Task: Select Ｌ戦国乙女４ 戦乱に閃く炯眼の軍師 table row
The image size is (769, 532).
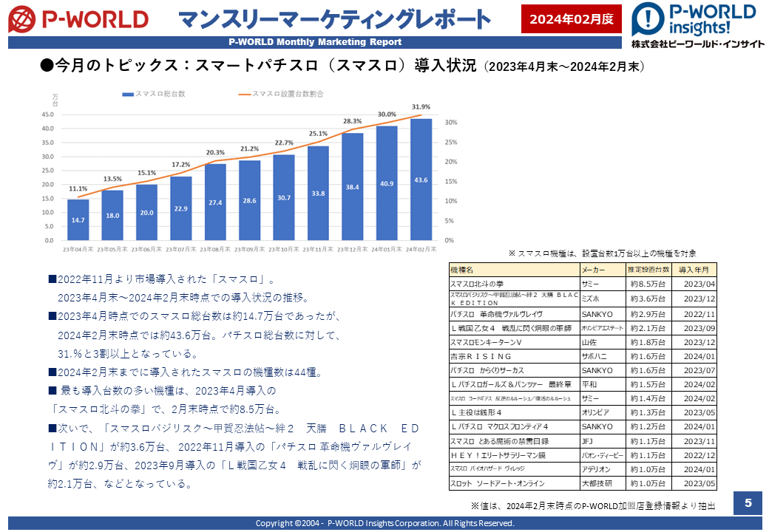Action: pos(511,328)
